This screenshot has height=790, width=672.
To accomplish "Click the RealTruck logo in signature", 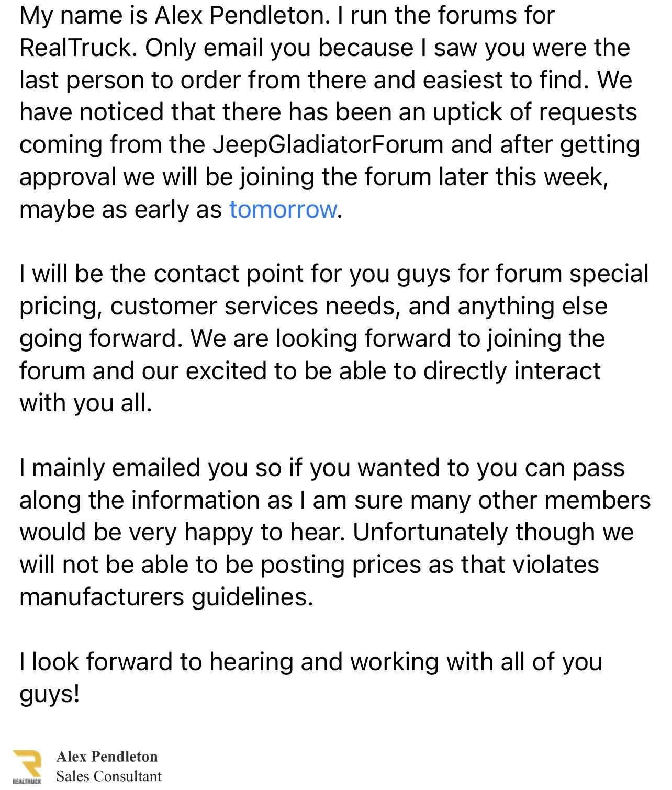I will coord(27,767).
